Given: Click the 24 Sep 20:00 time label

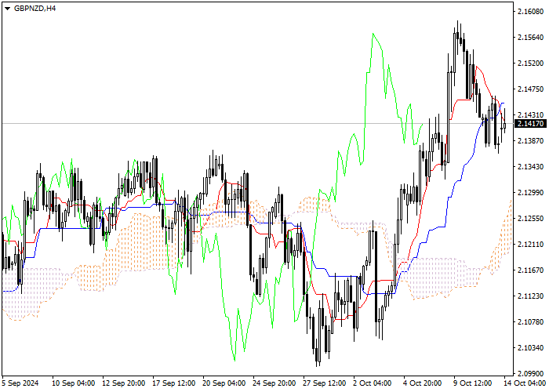Looking at the screenshot, I should [274, 383].
